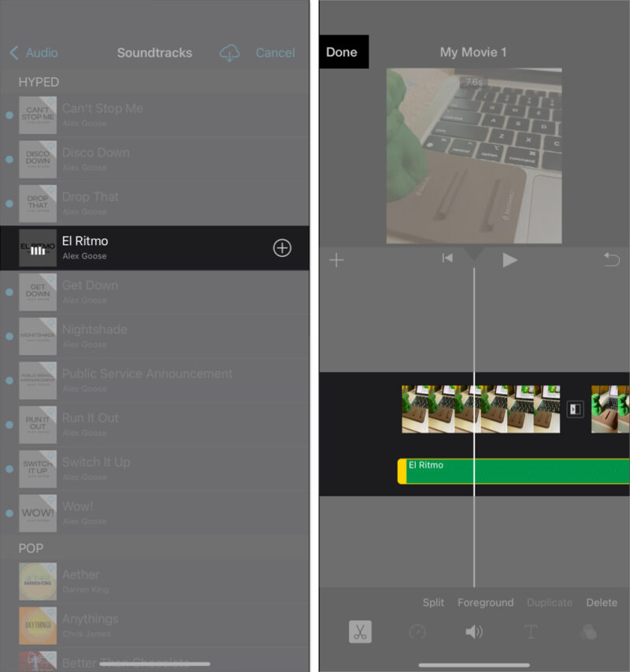Open the Titles tool with the T icon
Screen dimensions: 630x672
(x=531, y=631)
